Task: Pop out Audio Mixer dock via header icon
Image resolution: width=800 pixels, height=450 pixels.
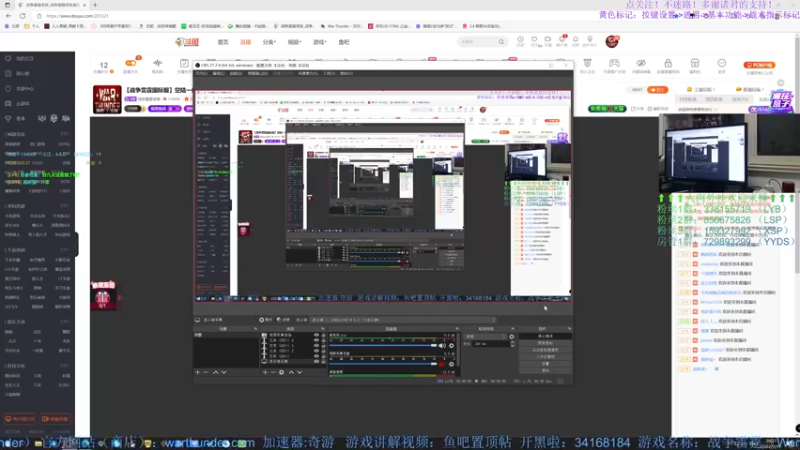Action: tap(457, 329)
